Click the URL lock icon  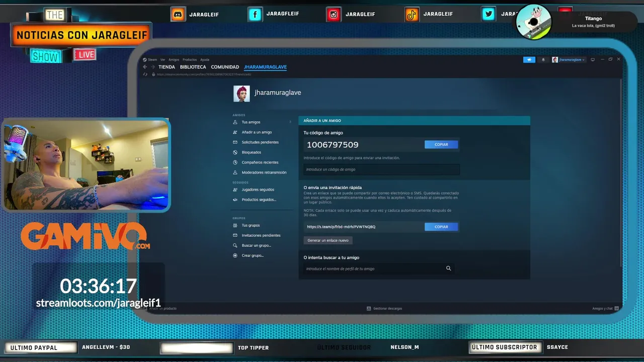(x=153, y=74)
